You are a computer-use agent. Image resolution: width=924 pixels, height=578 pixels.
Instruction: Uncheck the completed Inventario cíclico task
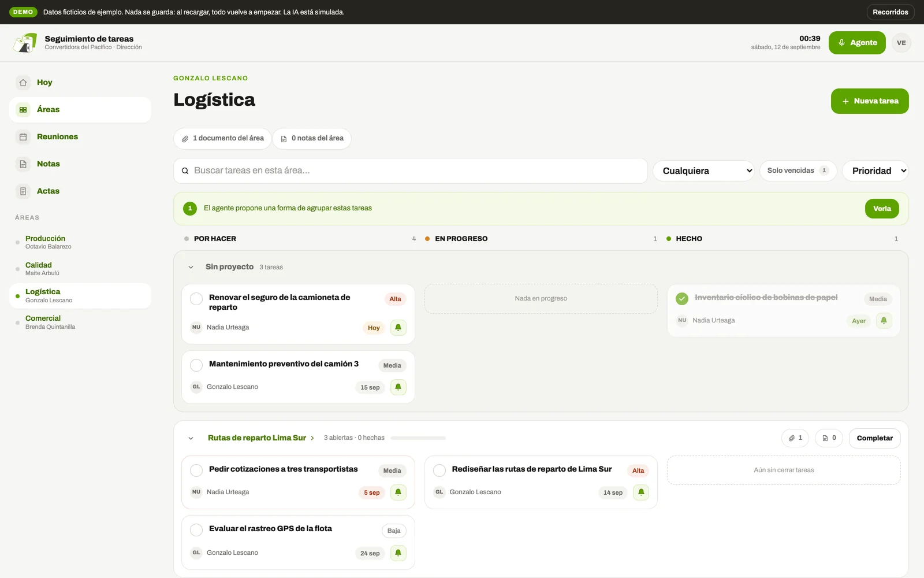[x=682, y=299]
